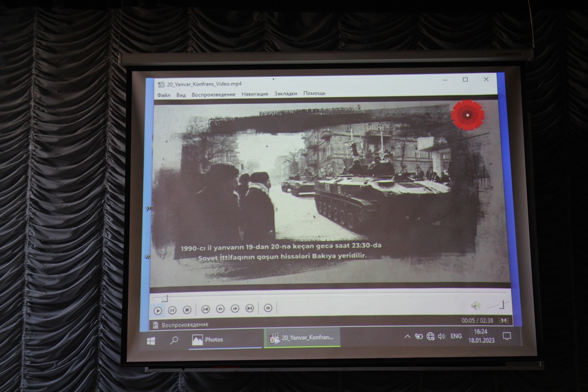
Task: Click the seek bar handle
Action: (x=164, y=298)
